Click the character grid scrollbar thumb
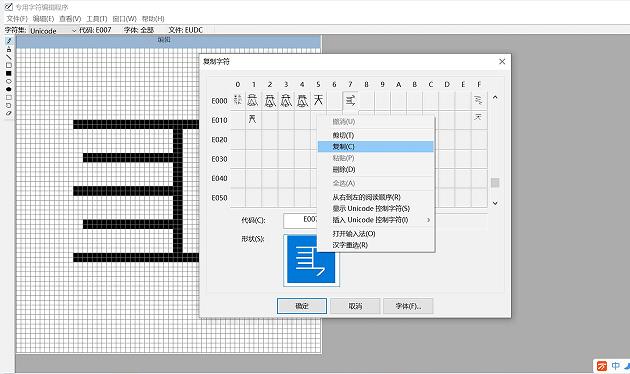 495,183
